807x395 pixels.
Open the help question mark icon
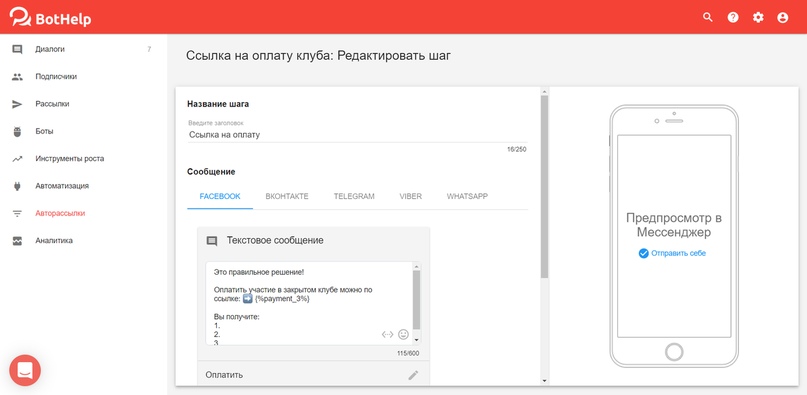pos(733,18)
